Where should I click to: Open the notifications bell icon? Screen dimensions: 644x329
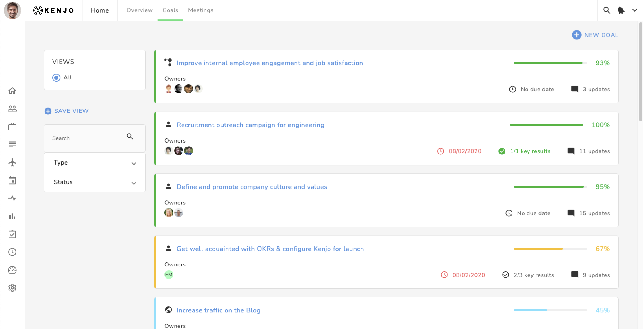tap(621, 10)
